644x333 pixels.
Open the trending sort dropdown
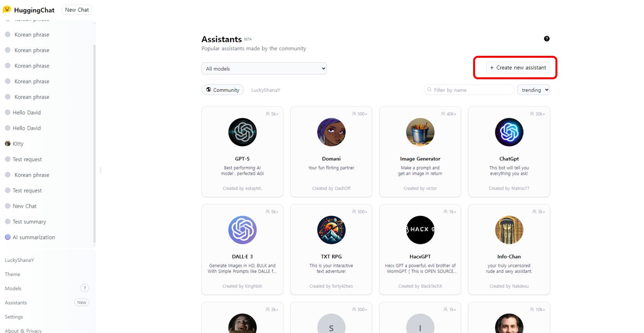[533, 90]
